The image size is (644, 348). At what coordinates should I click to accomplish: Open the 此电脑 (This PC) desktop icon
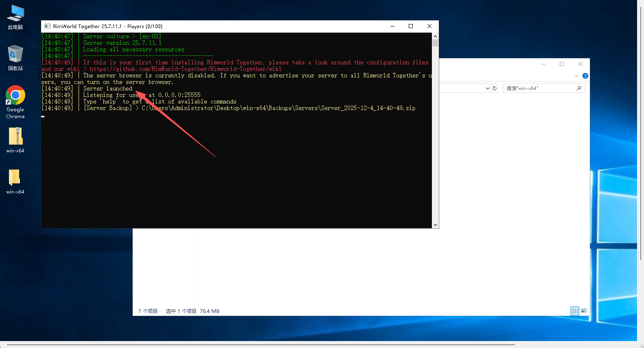point(15,16)
